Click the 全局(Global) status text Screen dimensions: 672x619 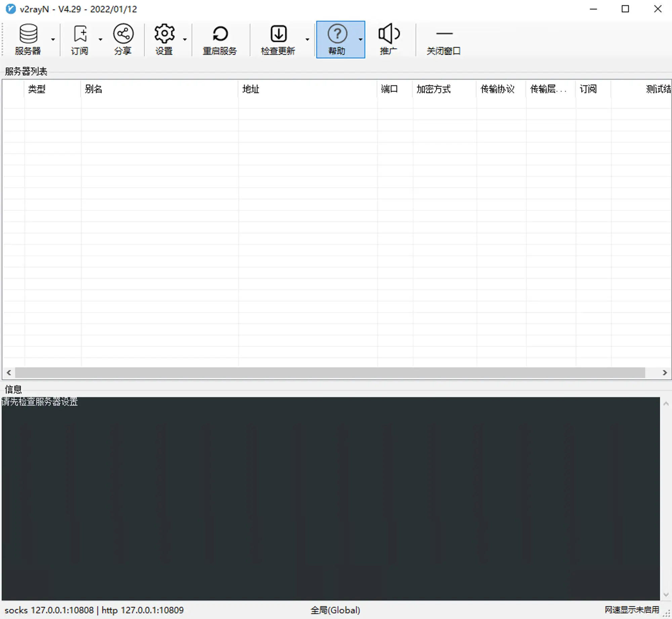pyautogui.click(x=335, y=610)
